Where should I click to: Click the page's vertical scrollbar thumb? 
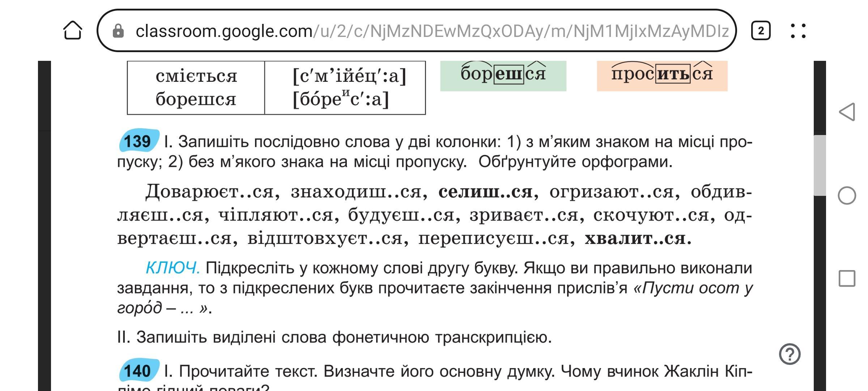pos(820,165)
